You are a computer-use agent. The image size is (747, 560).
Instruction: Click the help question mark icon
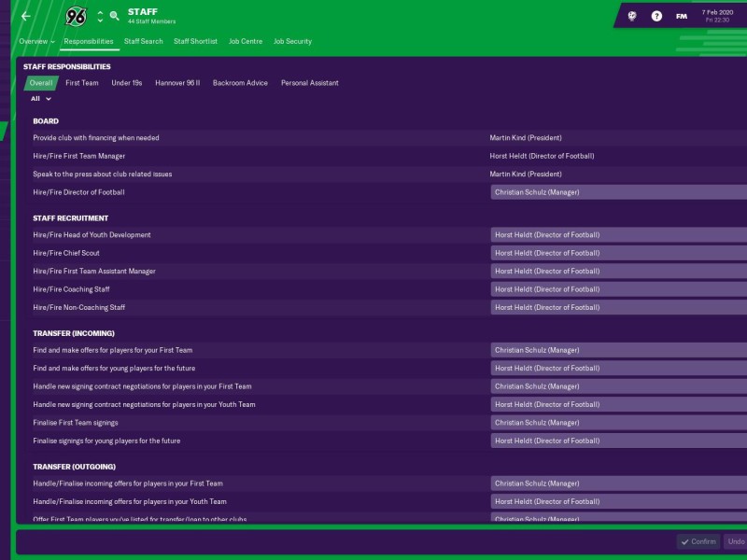(x=655, y=15)
